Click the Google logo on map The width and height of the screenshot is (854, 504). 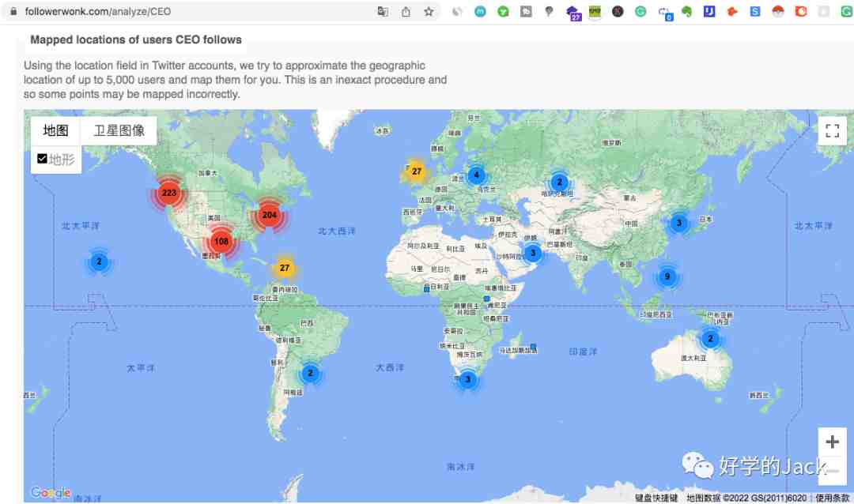point(51,493)
